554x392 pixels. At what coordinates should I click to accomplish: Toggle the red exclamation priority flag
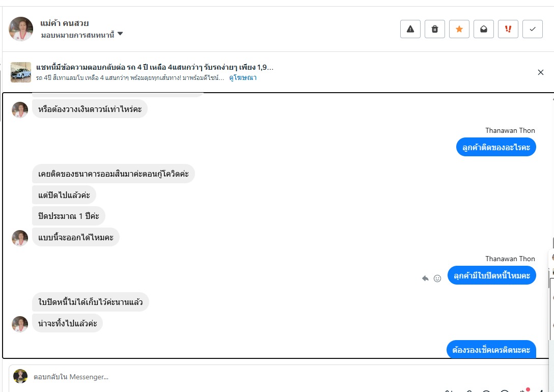508,29
